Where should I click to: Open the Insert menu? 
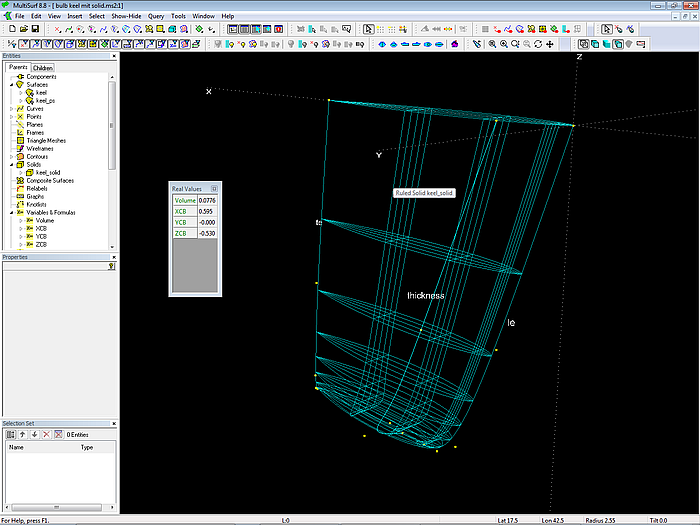pos(75,17)
